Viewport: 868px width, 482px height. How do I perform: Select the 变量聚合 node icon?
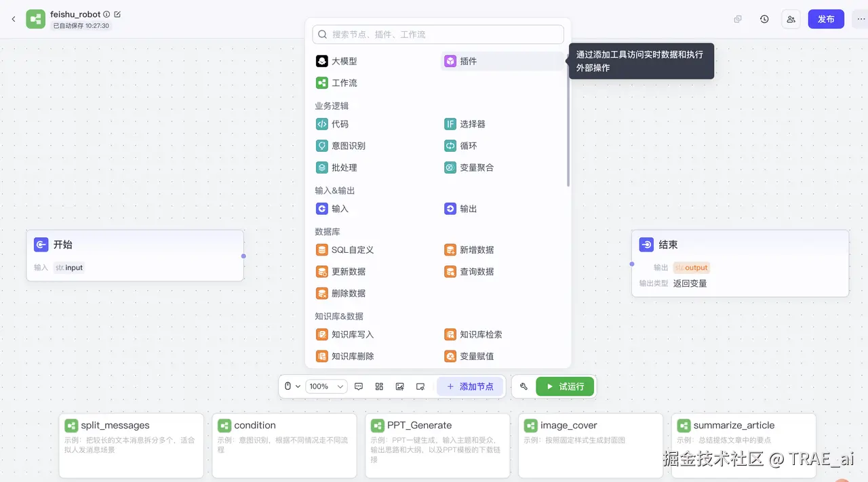point(450,167)
